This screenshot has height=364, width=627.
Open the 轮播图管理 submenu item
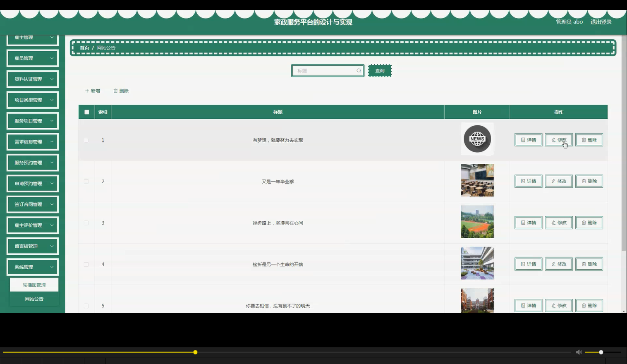coord(34,285)
